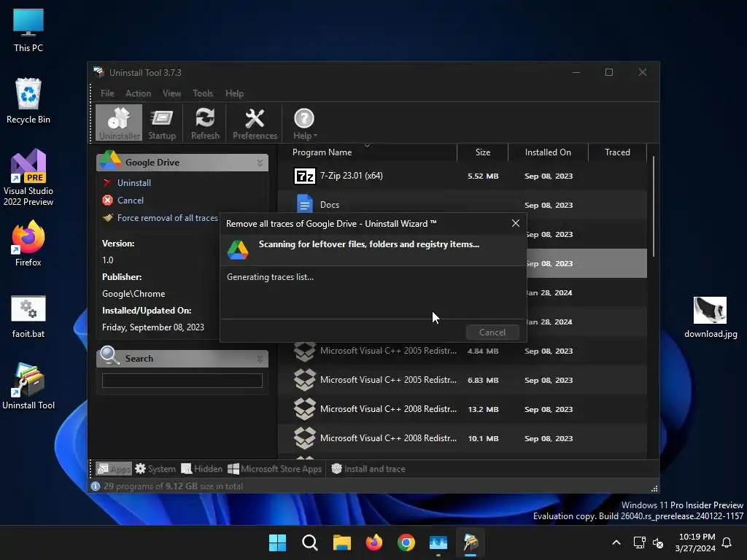
Task: Click the Google Drive logo in sidebar header
Action: [x=110, y=160]
